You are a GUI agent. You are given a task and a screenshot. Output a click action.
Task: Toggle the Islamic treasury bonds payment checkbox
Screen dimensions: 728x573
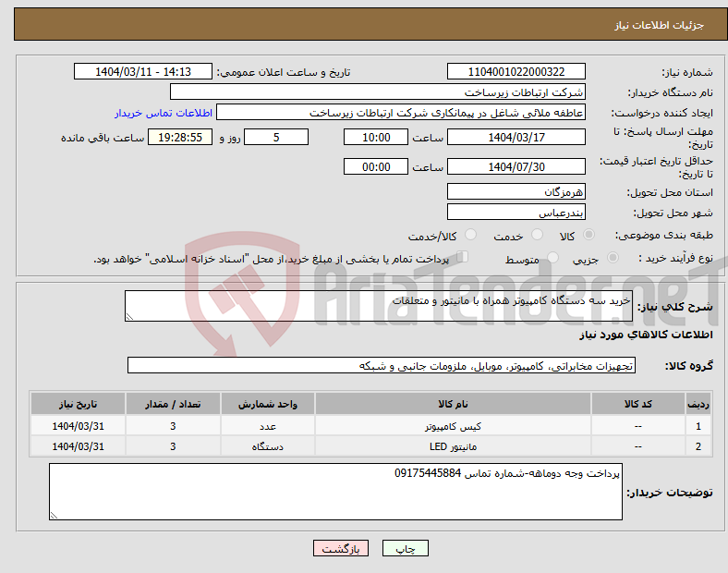463,257
